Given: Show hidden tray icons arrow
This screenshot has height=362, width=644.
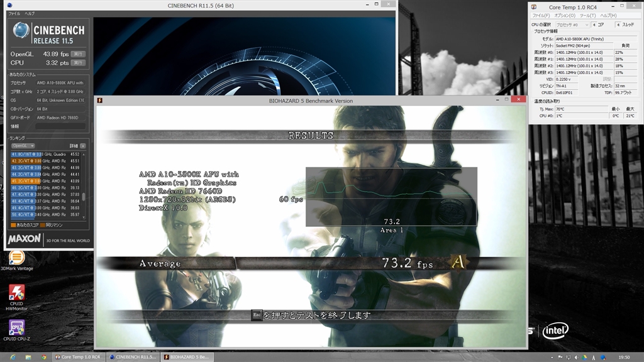Looking at the screenshot, I should pos(552,358).
